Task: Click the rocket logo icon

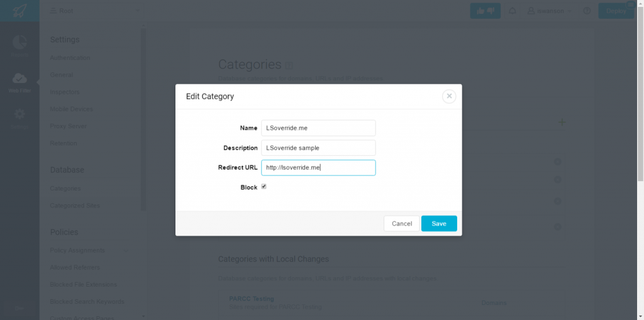Action: 19,11
